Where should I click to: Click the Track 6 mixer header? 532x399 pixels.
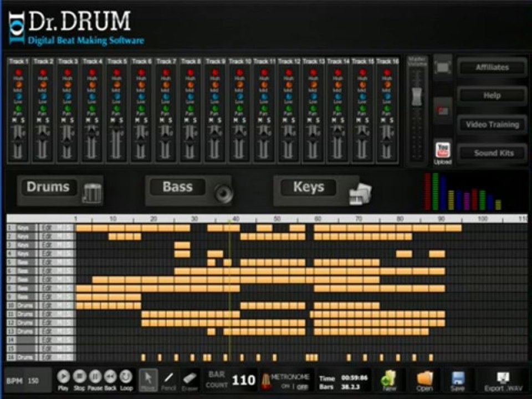coord(141,62)
